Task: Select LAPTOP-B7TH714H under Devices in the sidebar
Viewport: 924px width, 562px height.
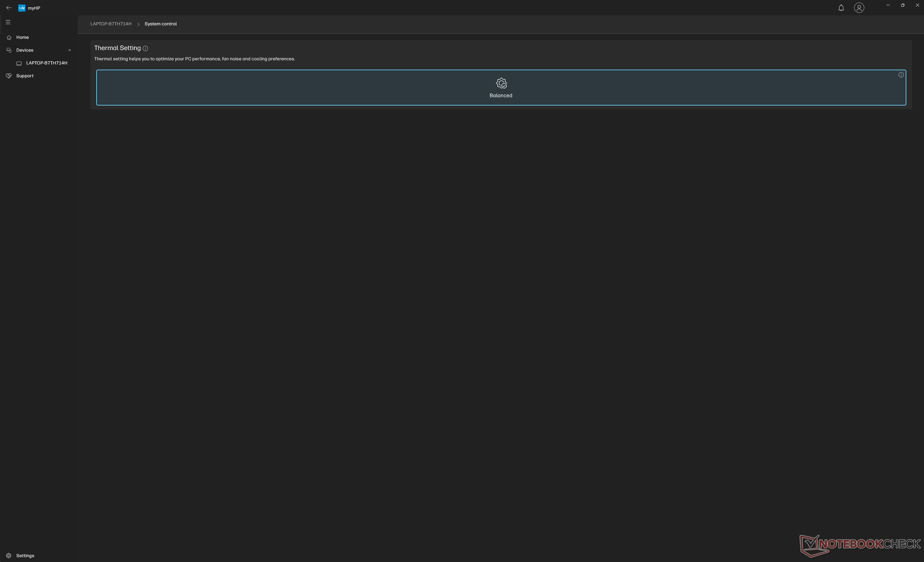Action: [46, 63]
